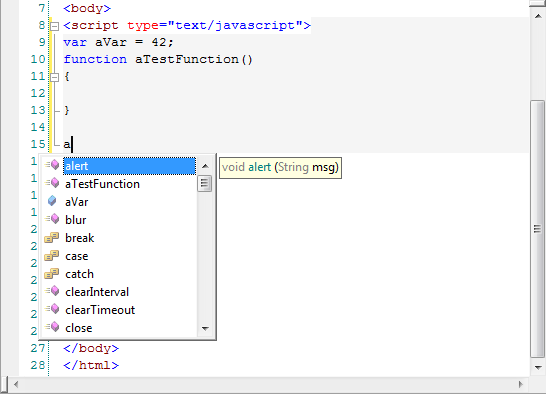
Task: Click the keyword icon beside break
Action: (x=52, y=238)
